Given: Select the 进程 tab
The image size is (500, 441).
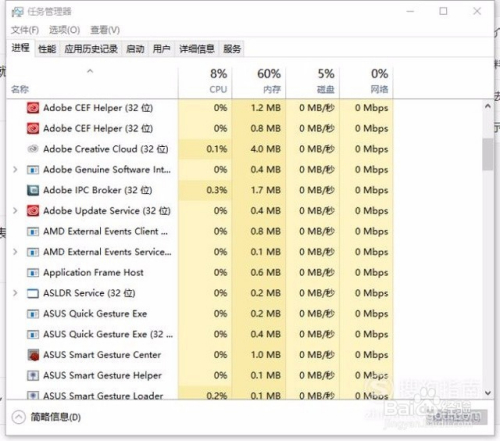Looking at the screenshot, I should pos(21,48).
